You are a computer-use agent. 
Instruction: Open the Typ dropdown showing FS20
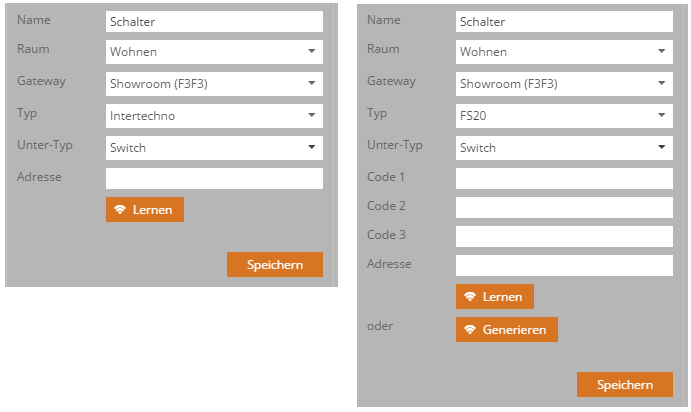click(x=564, y=116)
